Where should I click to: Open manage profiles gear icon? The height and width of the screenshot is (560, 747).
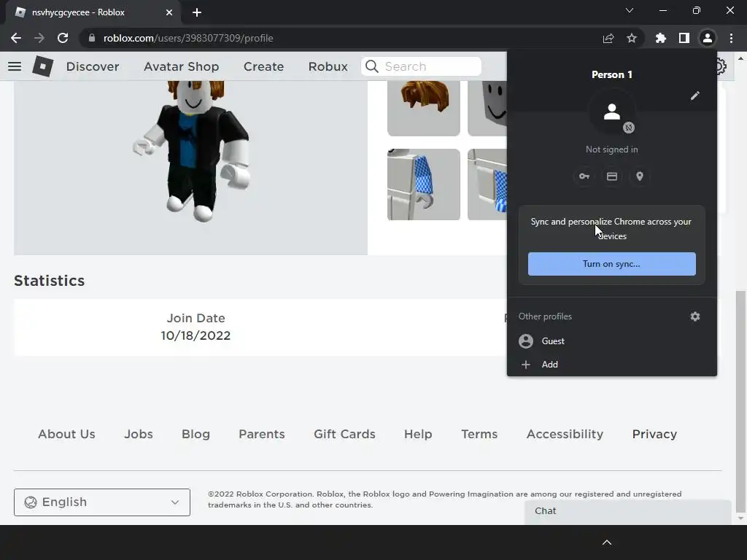click(x=695, y=316)
